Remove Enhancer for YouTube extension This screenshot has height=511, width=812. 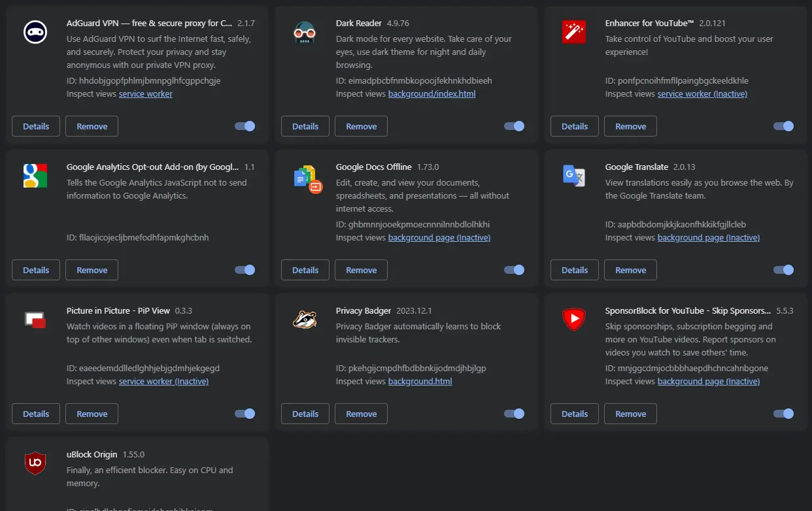coord(630,126)
